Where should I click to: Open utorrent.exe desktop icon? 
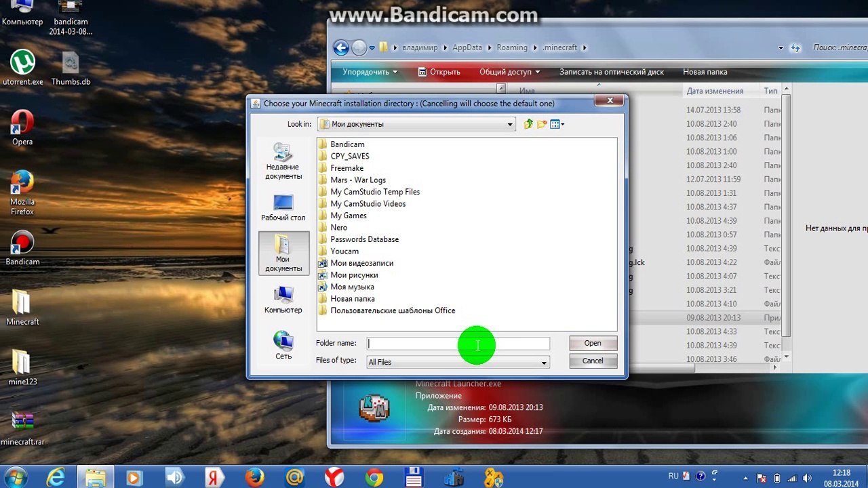point(22,68)
